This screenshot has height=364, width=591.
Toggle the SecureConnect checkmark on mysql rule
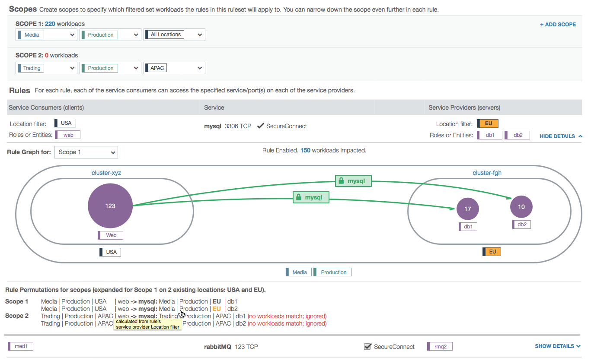click(x=260, y=126)
